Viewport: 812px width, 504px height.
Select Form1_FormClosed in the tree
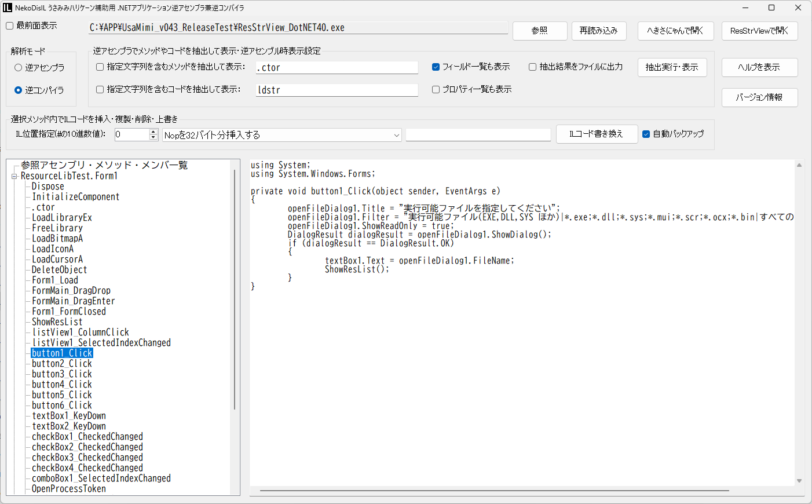coord(69,312)
